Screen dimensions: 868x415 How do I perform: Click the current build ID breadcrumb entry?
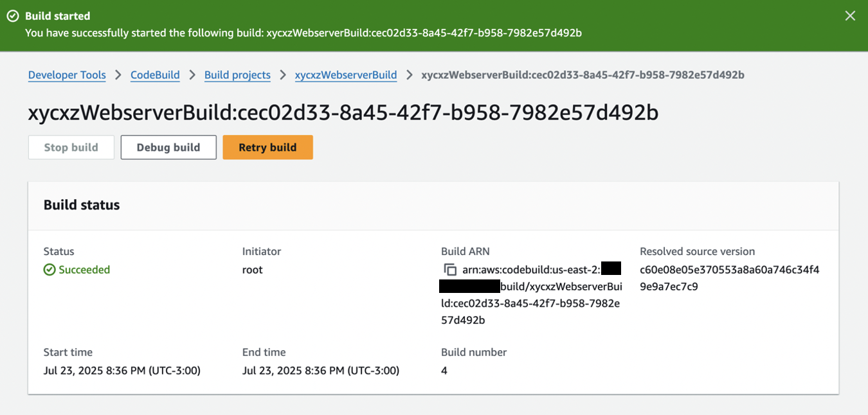pos(582,75)
